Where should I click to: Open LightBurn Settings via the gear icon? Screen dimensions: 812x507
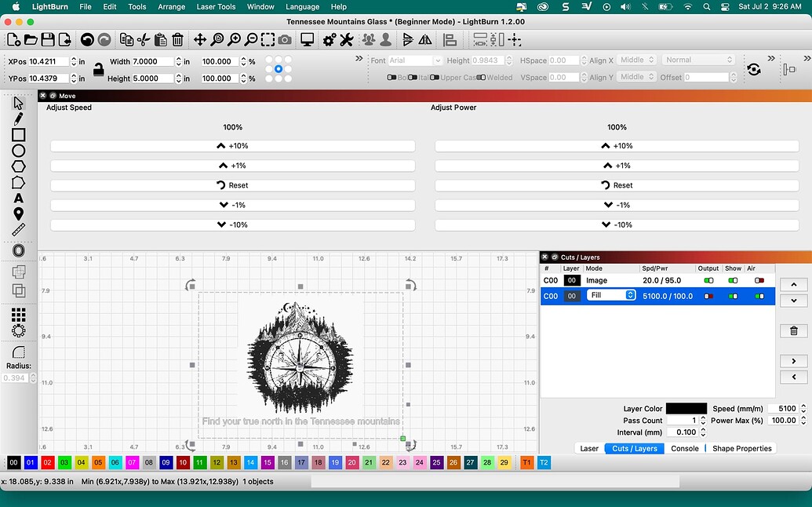pos(327,39)
